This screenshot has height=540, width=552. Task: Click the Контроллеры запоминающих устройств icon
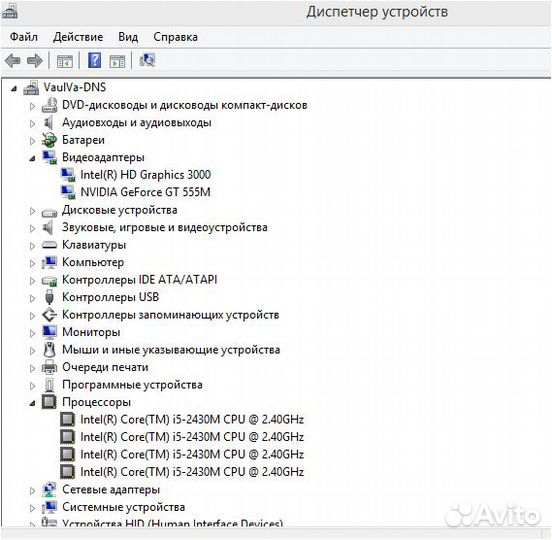(x=49, y=315)
